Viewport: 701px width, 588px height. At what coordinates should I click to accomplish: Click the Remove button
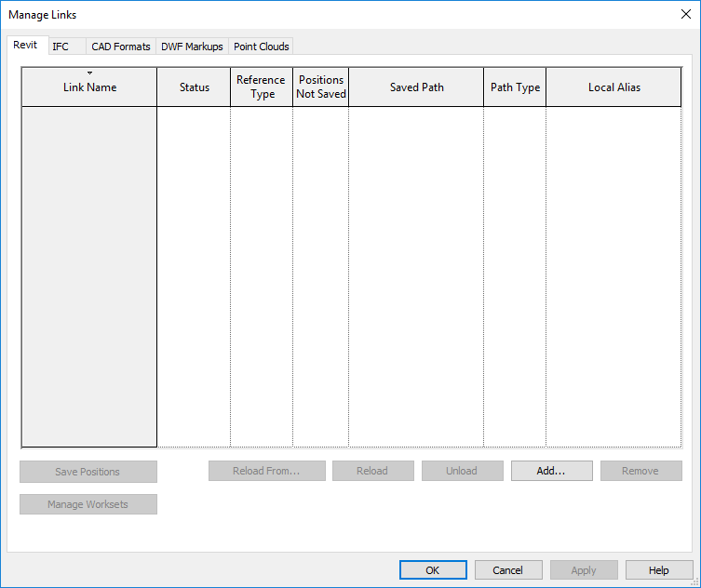click(x=641, y=471)
